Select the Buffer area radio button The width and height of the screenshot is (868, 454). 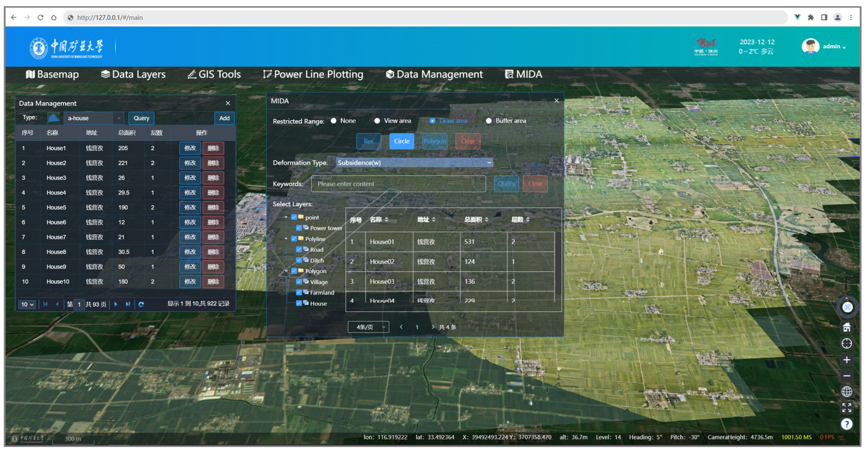pos(489,121)
